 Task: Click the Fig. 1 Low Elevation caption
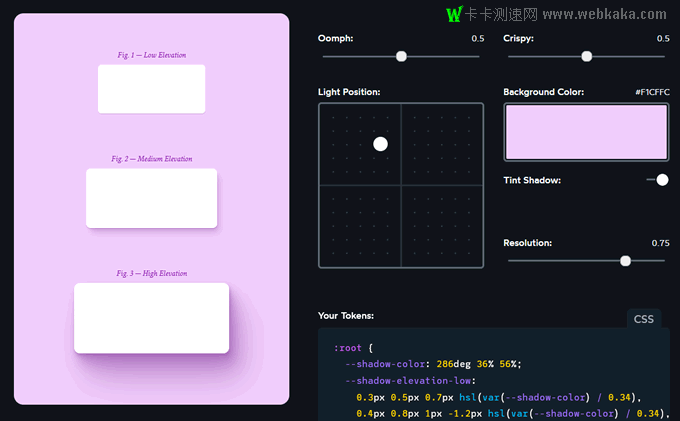pyautogui.click(x=151, y=55)
